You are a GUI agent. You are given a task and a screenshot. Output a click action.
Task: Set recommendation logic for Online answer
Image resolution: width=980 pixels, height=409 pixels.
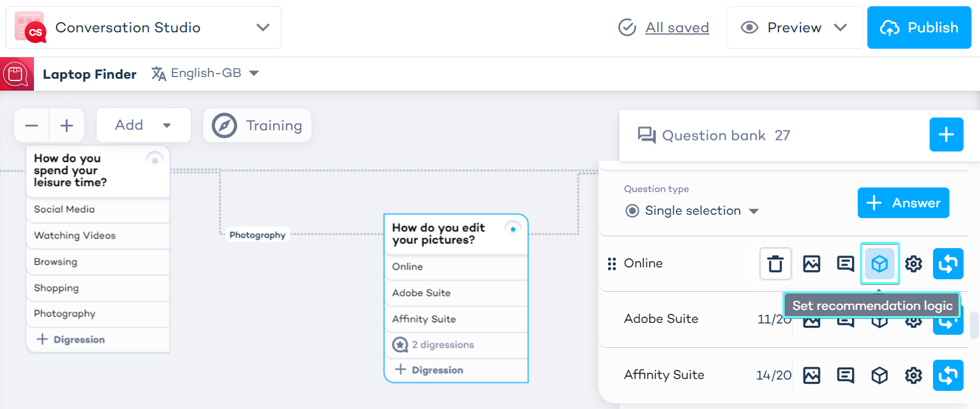[x=879, y=264]
